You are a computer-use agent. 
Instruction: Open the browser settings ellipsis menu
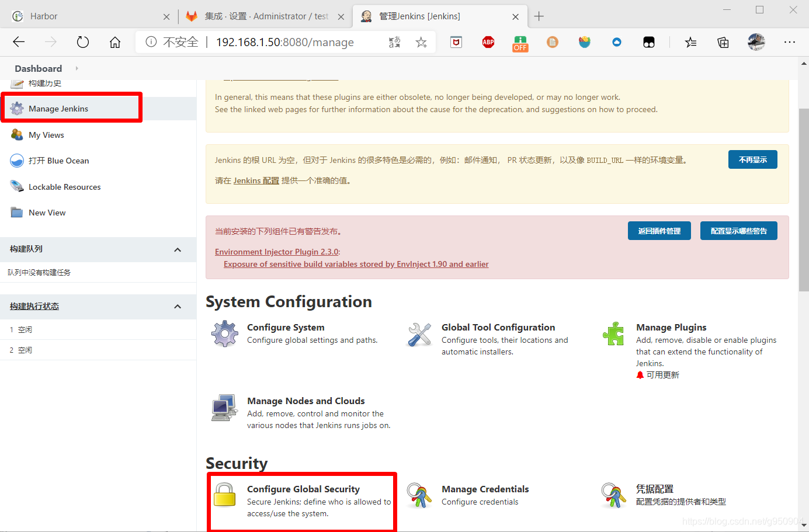point(790,42)
